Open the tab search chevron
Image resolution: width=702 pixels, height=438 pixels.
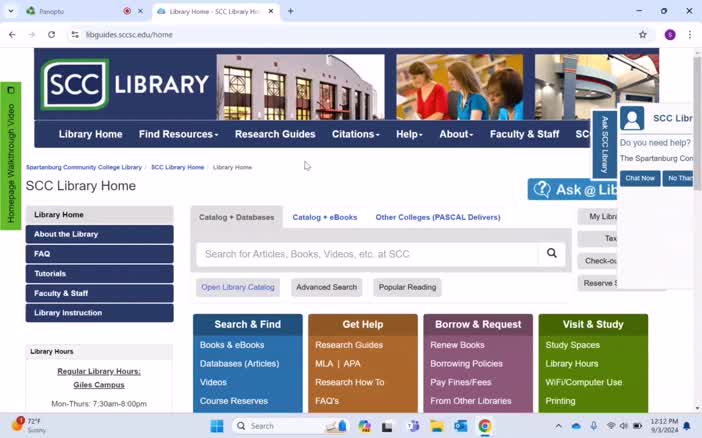coord(11,11)
